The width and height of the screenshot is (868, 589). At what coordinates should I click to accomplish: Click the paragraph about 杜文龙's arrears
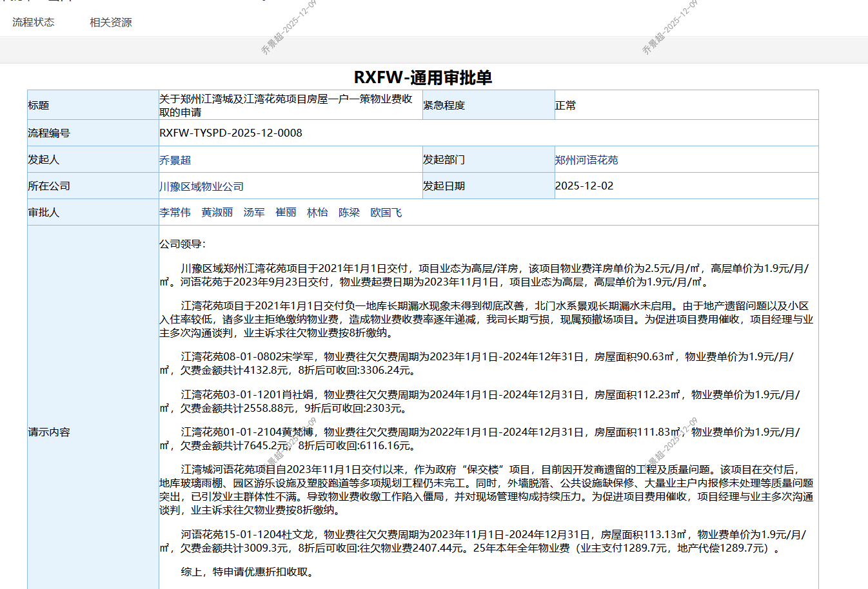482,541
